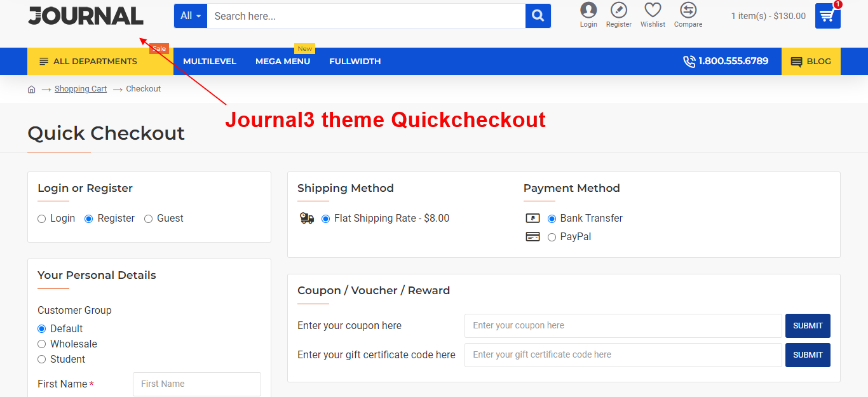Click the New badge on Mega Menu
Viewport: 868px width, 397px height.
tap(305, 49)
